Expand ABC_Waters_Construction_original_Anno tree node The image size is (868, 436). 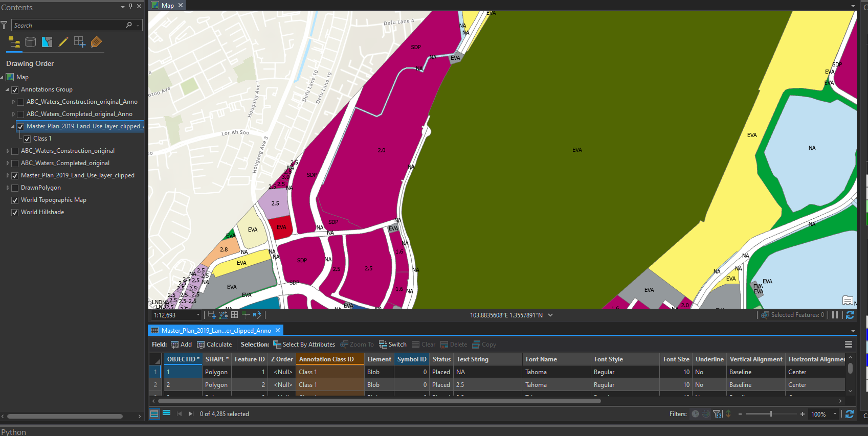coord(13,102)
